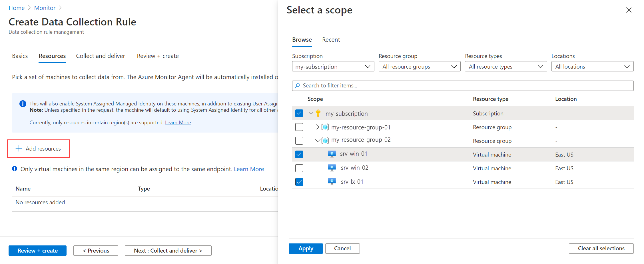Click the ellipsis next to page title
This screenshot has height=264, width=644.
pos(150,22)
